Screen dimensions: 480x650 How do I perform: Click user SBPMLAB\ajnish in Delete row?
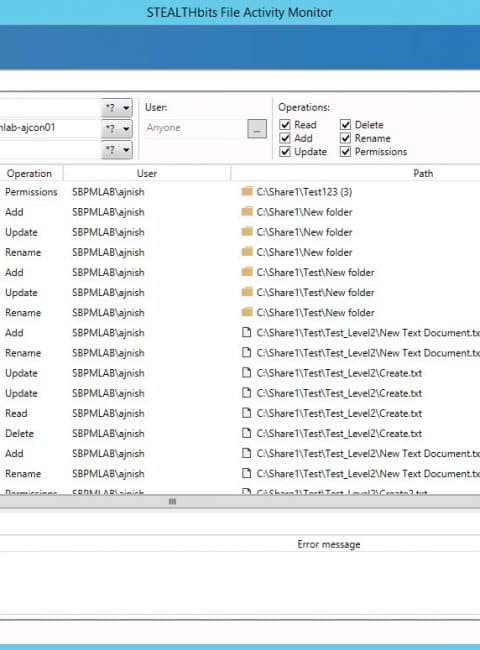click(108, 434)
